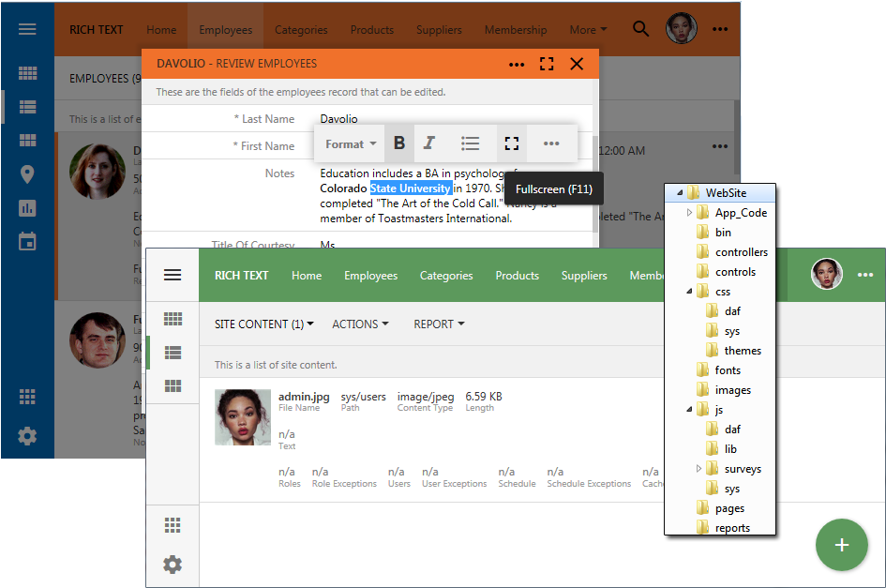The height and width of the screenshot is (588, 886).
Task: Open the REPORT dropdown menu
Action: 438,324
